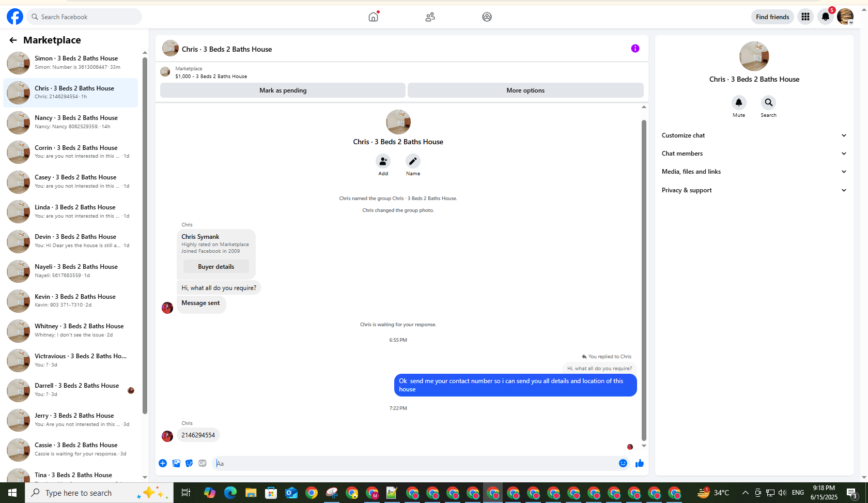Image resolution: width=868 pixels, height=503 pixels.
Task: Click the blue 'Ok send me your contact number' message
Action: (515, 385)
